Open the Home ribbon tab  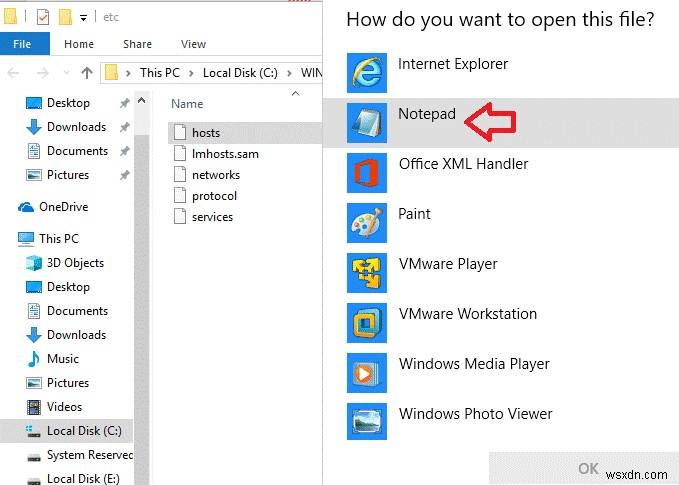[x=79, y=44]
